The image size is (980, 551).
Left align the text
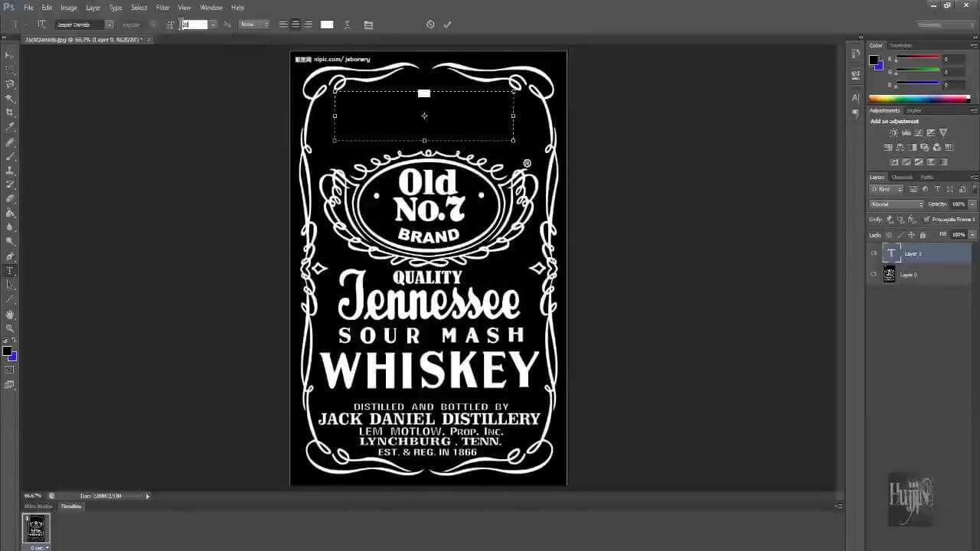pyautogui.click(x=283, y=24)
